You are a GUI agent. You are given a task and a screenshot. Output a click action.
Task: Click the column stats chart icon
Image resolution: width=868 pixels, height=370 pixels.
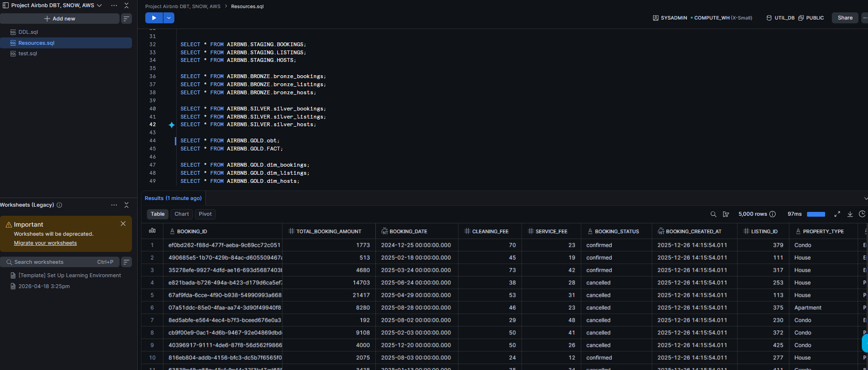point(152,231)
